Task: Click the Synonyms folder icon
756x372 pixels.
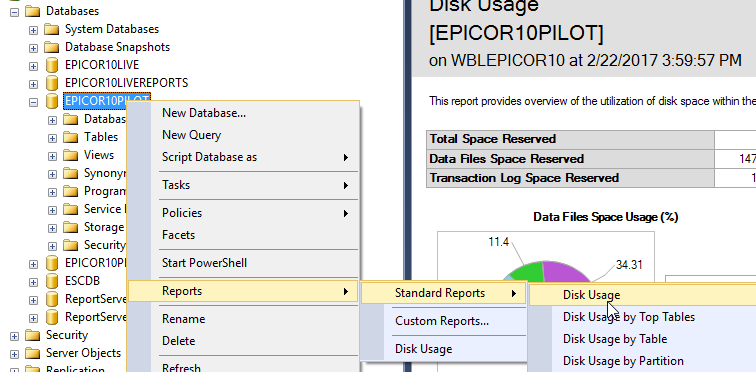Action: coord(71,173)
